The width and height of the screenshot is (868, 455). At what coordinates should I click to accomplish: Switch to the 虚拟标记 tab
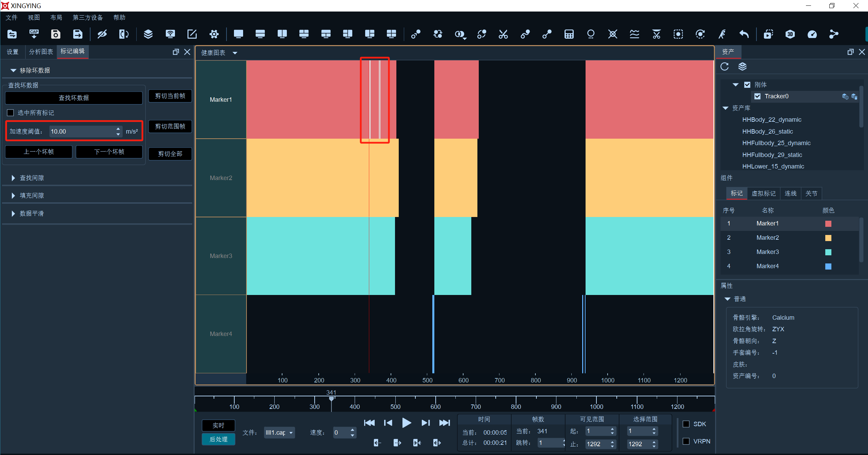(x=763, y=194)
